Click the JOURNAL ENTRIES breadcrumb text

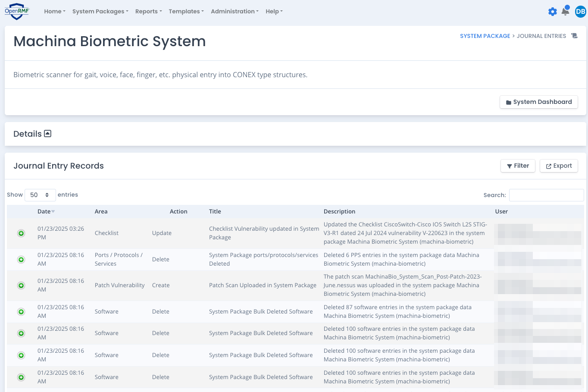tap(541, 36)
